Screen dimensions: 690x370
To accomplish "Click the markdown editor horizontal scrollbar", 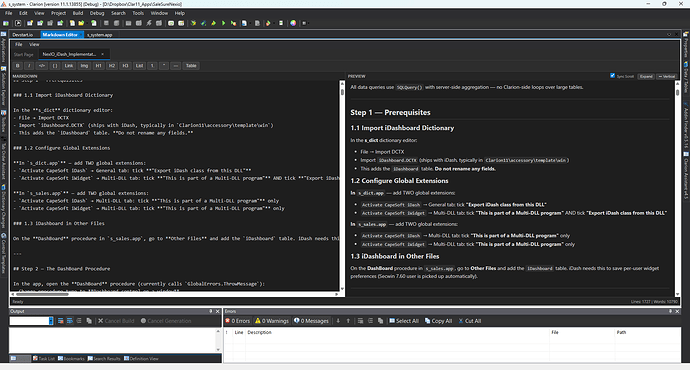I will [176, 293].
